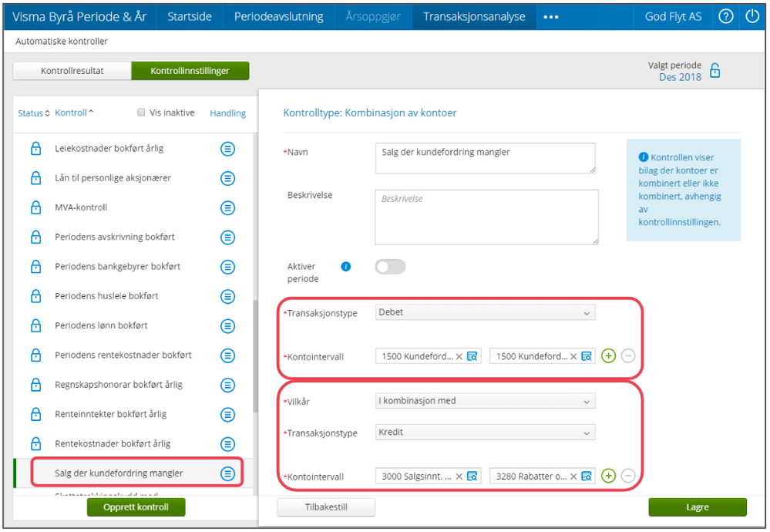770x532 pixels.
Task: Open account lookup for 3000 Salgsinnt field
Action: [x=472, y=476]
